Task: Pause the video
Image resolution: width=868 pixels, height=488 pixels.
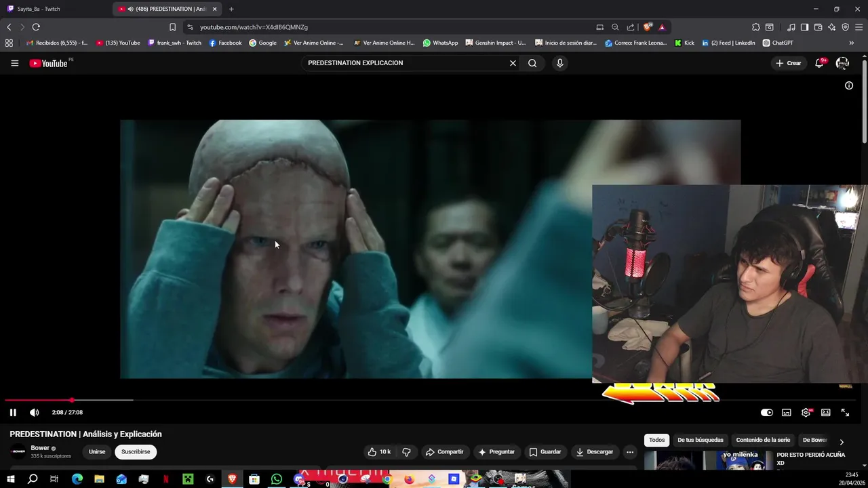Action: click(13, 412)
